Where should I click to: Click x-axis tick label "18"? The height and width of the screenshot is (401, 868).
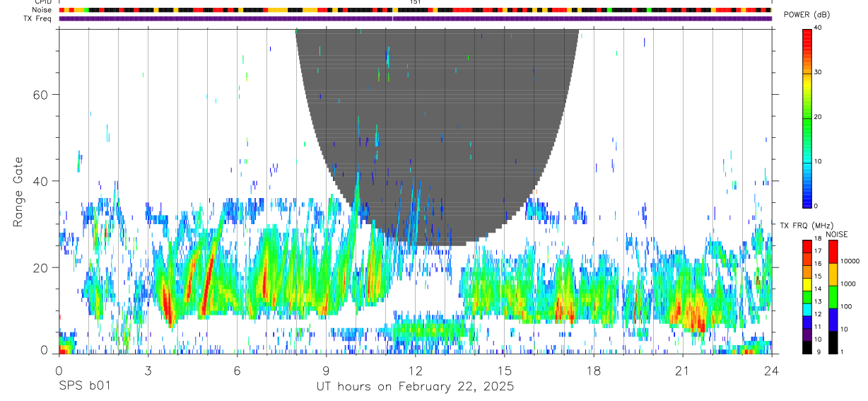click(x=593, y=371)
